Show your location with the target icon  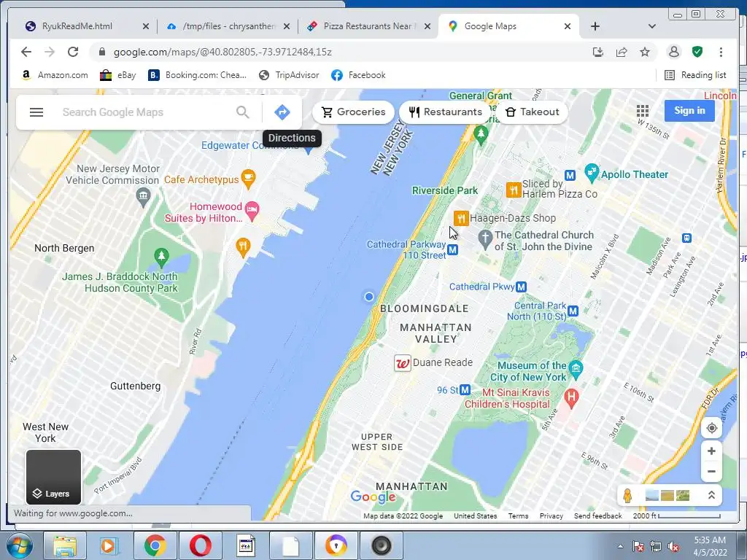point(711,428)
